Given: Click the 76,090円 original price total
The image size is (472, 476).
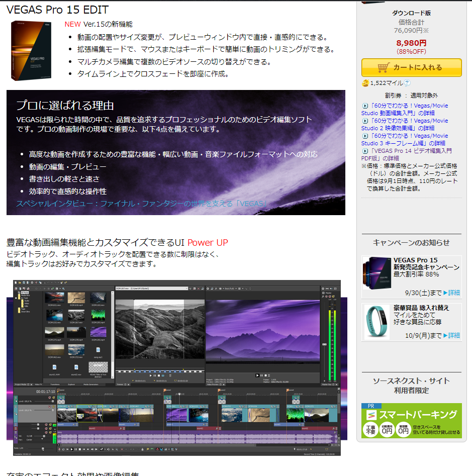Looking at the screenshot, I should pos(411,31).
